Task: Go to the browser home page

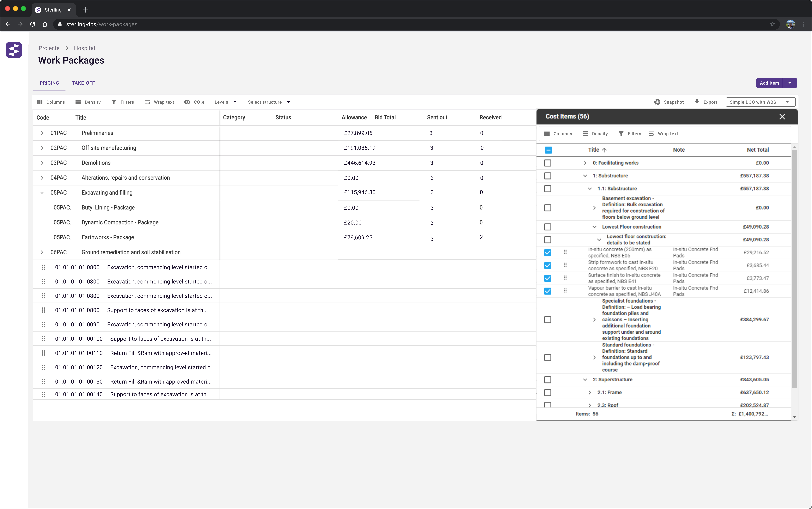Action: coord(45,24)
